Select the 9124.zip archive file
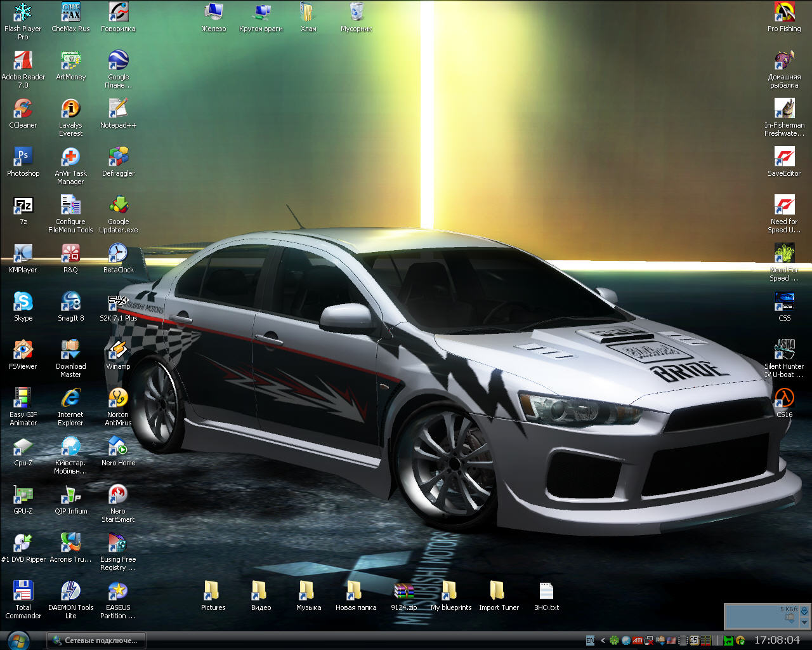 pos(403,592)
